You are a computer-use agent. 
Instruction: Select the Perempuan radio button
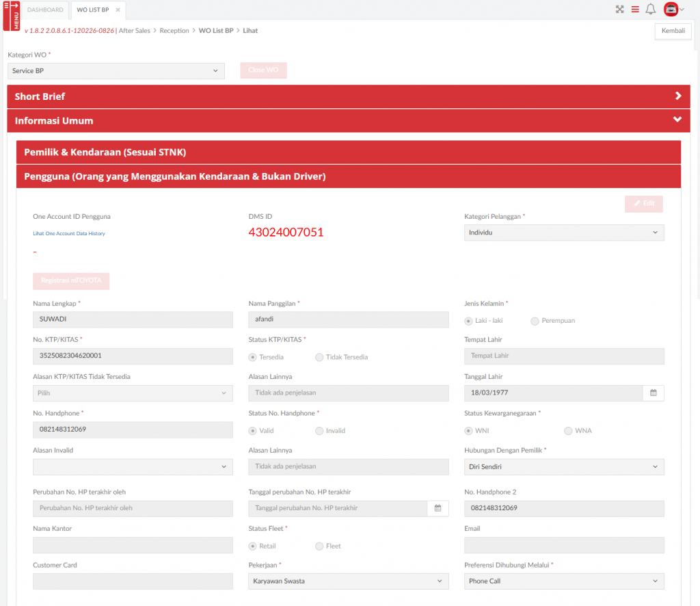535,321
